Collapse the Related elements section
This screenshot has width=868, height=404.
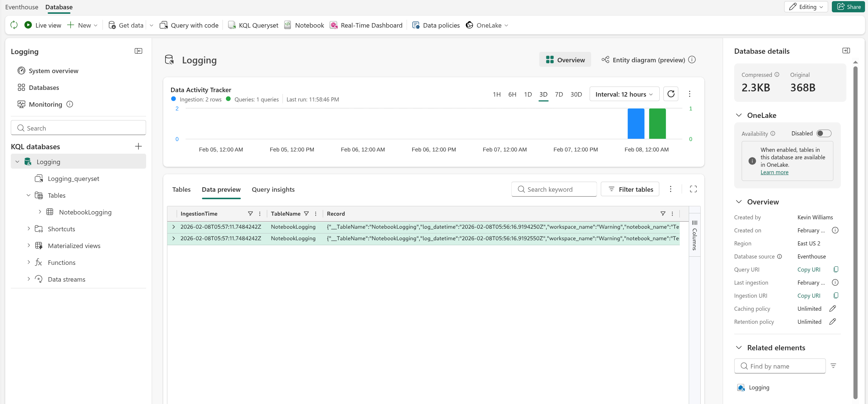coord(739,348)
